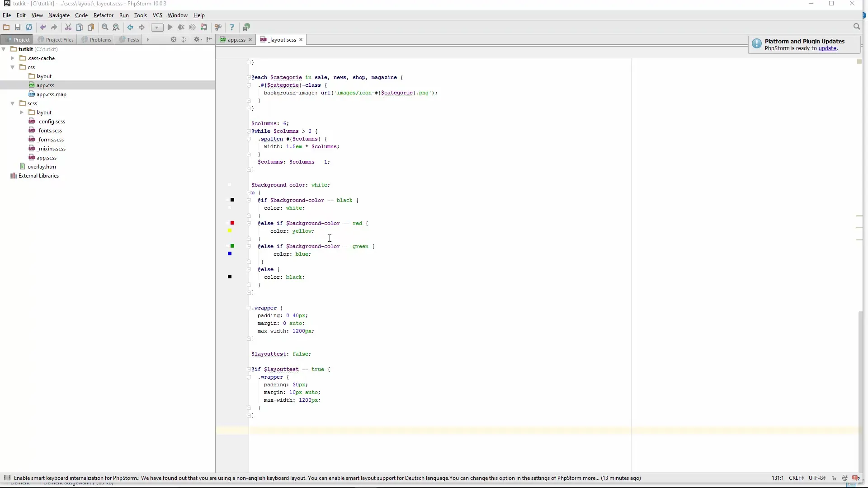Image resolution: width=868 pixels, height=488 pixels.
Task: Click the Copy icon in the toolbar
Action: click(80, 28)
